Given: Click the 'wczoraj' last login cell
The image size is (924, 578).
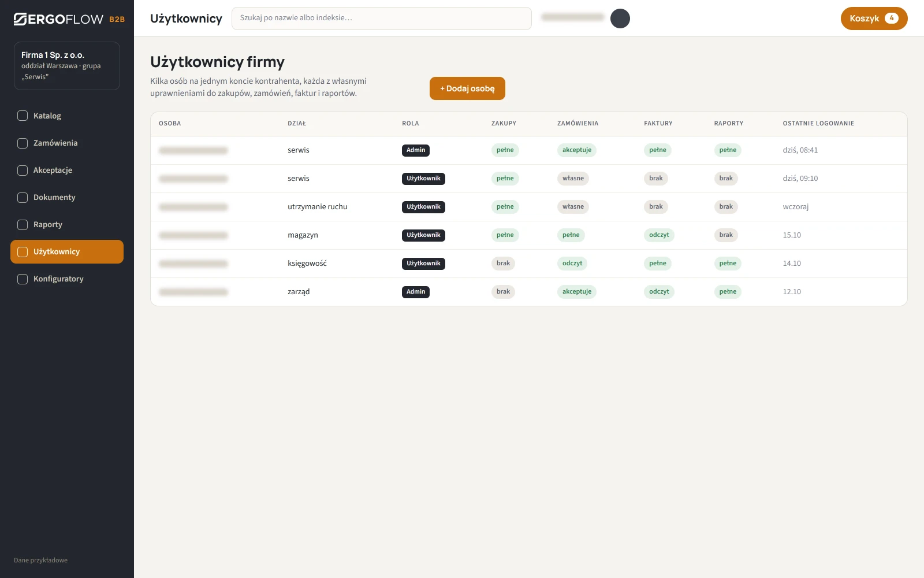Looking at the screenshot, I should tap(796, 207).
